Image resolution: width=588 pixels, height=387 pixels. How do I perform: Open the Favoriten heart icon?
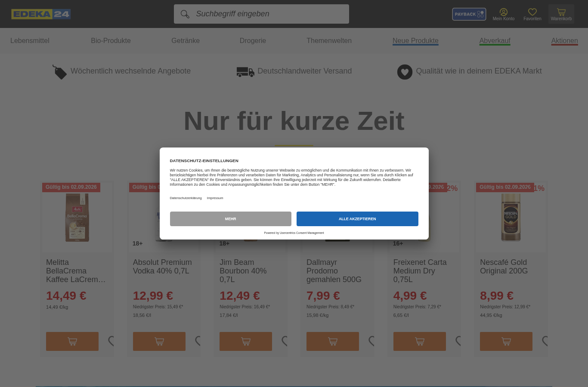(x=532, y=14)
